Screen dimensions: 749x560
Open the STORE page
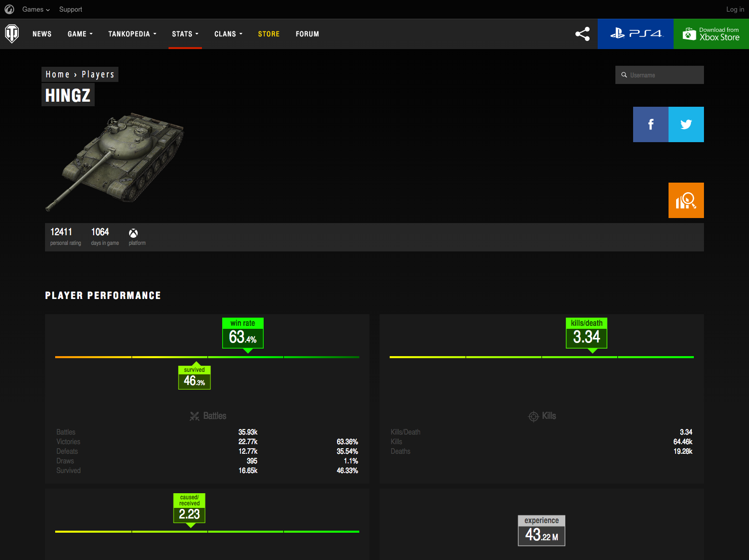click(269, 34)
